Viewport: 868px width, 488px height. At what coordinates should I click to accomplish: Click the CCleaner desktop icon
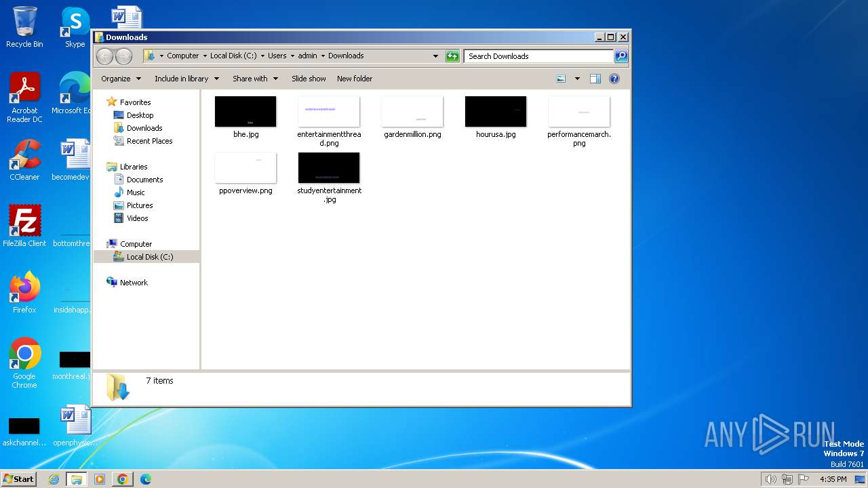(24, 160)
